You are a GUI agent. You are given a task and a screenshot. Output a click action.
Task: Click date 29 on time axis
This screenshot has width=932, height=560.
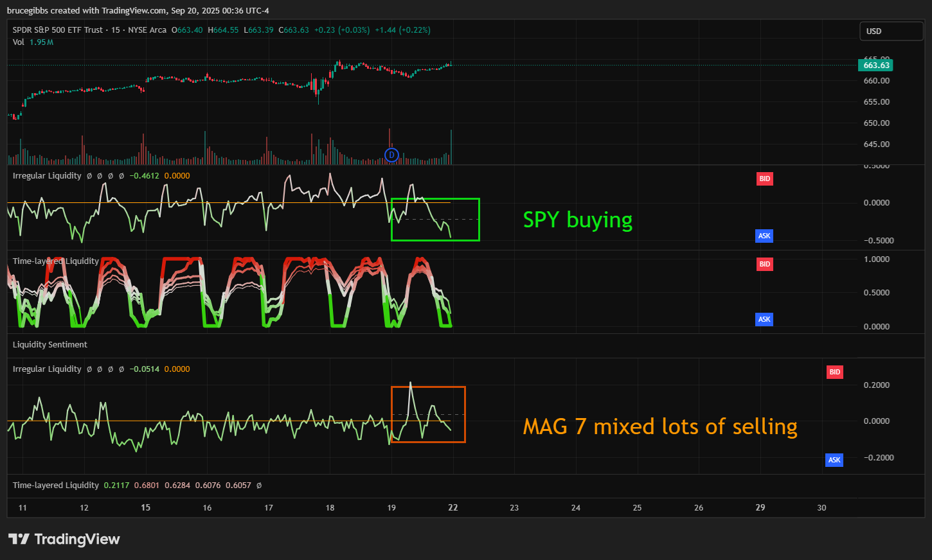[760, 507]
